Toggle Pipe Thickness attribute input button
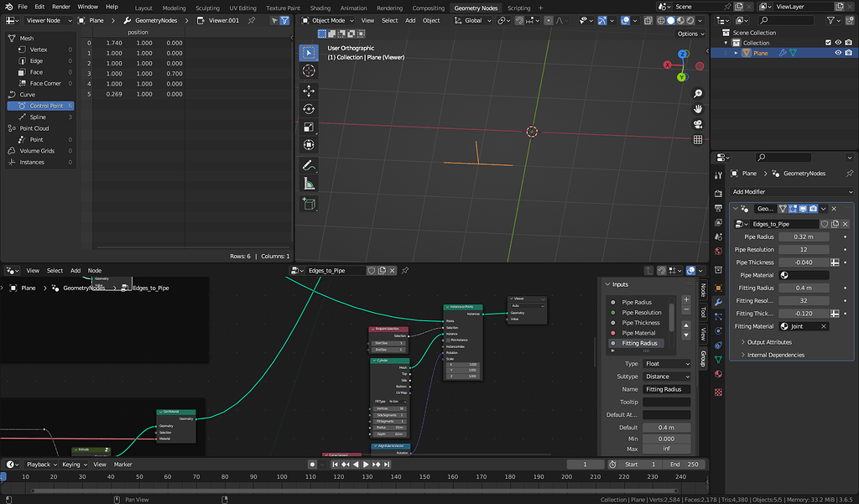Image resolution: width=859 pixels, height=504 pixels. click(835, 262)
